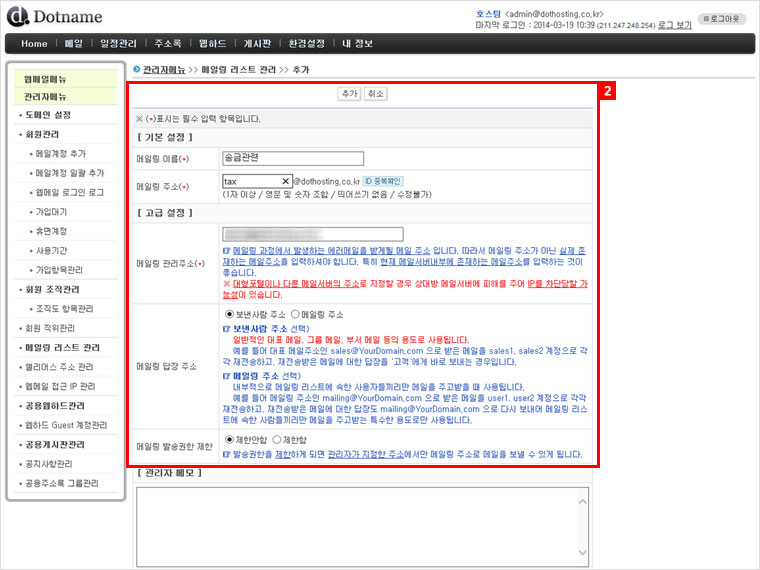760x570 pixels.
Task: Clear the mailing address field with the X icon
Action: 285,181
